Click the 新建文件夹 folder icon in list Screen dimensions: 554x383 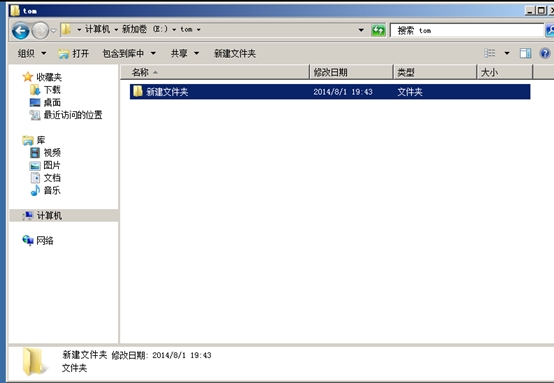click(x=137, y=92)
